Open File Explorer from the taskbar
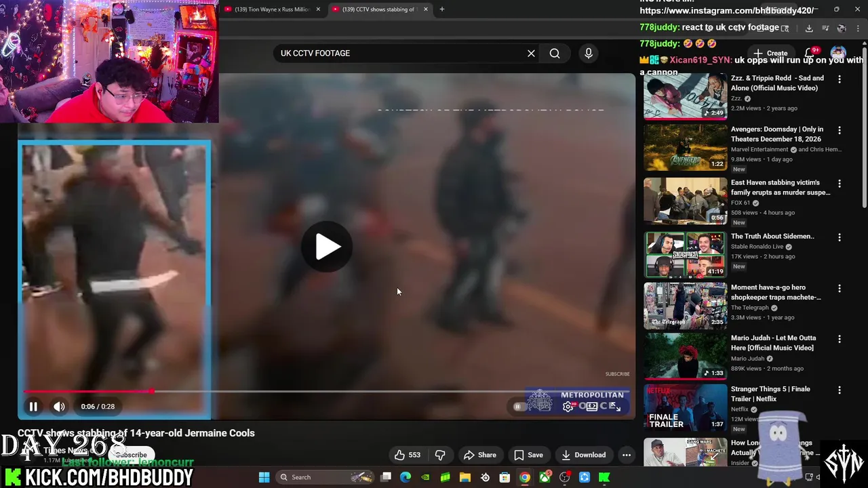Viewport: 868px width, 488px height. pyautogui.click(x=465, y=477)
